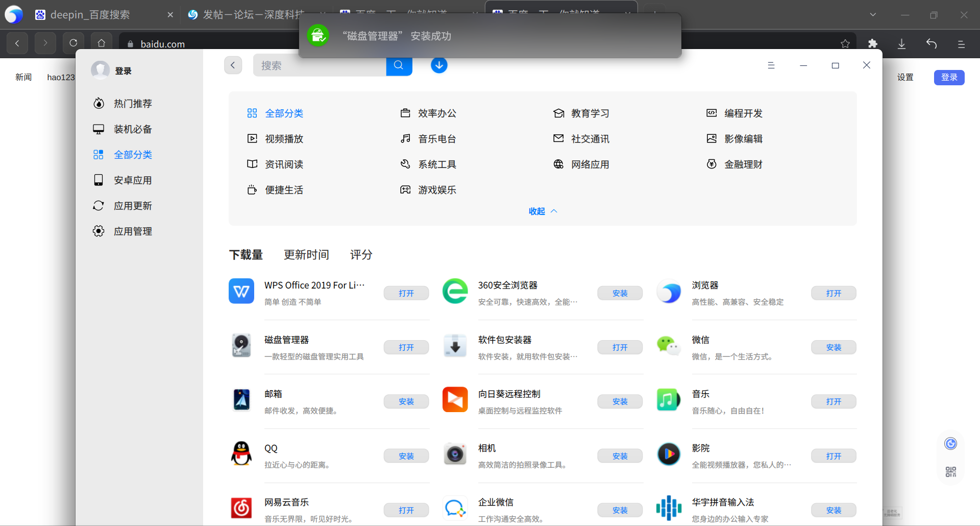Open the 应用更新 section in sidebar
The image size is (980, 526).
(133, 205)
